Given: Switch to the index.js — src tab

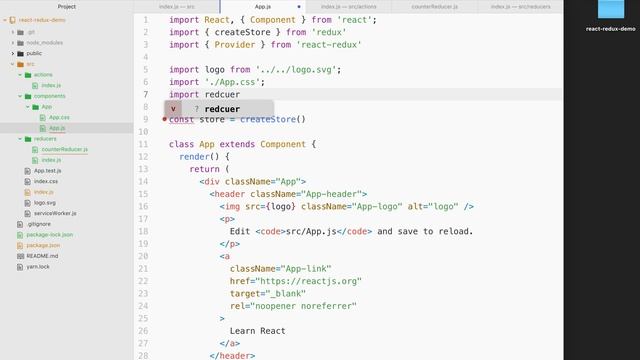Looking at the screenshot, I should pyautogui.click(x=177, y=7).
